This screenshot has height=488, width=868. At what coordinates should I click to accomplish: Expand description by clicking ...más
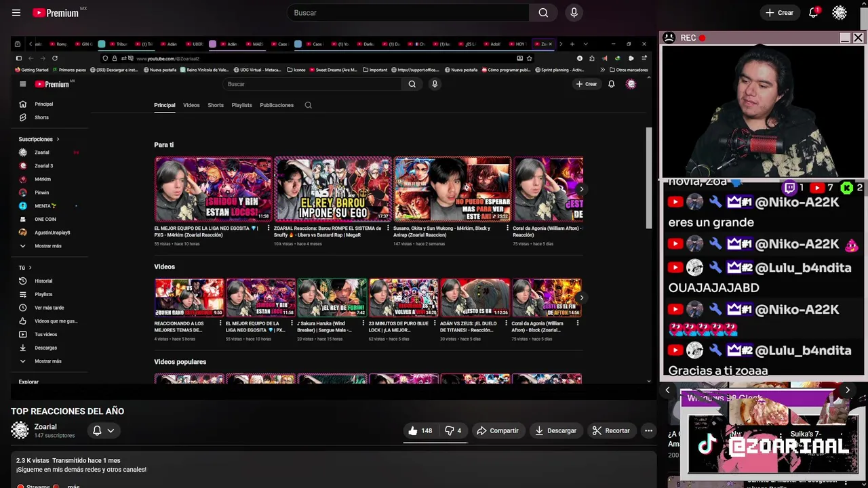pos(73,486)
